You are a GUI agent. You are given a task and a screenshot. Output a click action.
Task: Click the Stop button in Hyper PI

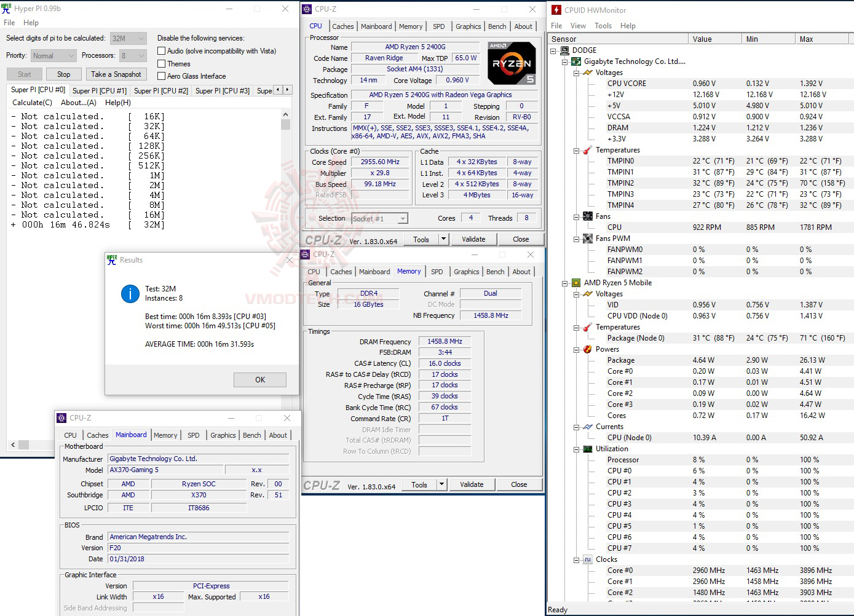[64, 74]
